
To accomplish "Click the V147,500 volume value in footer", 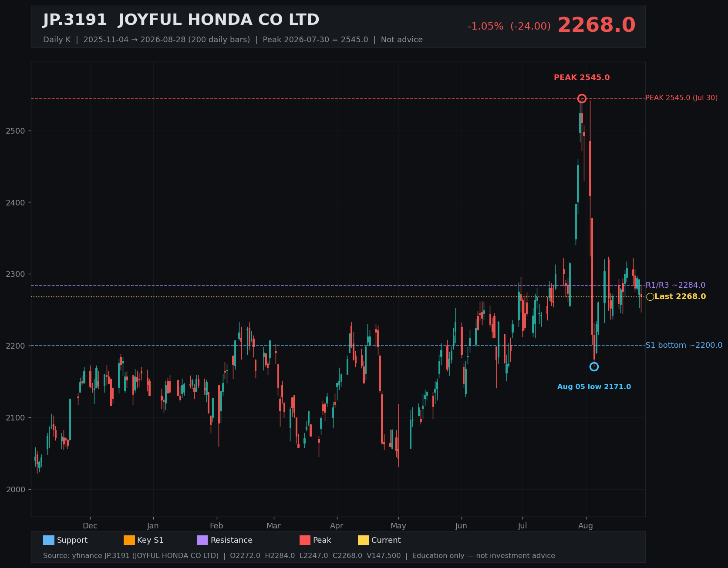I will click(384, 556).
